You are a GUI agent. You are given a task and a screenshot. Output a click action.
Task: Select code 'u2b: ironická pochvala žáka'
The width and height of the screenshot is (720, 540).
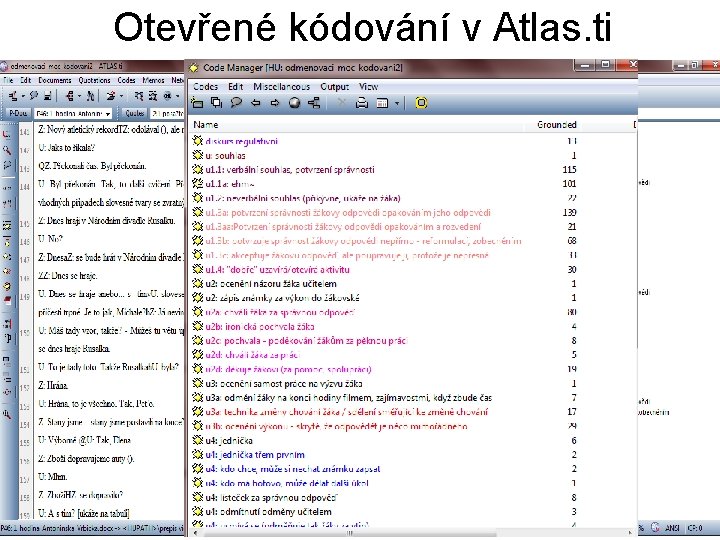point(260,327)
